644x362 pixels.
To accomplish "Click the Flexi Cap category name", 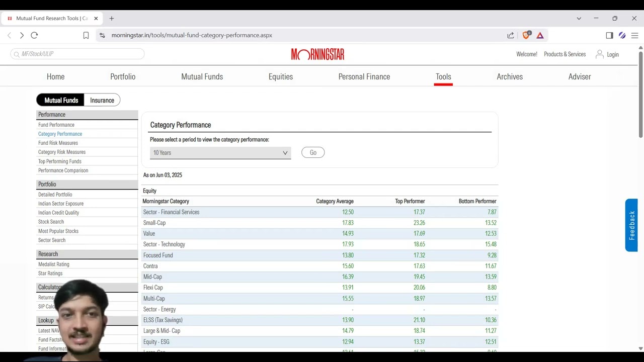I will (153, 288).
